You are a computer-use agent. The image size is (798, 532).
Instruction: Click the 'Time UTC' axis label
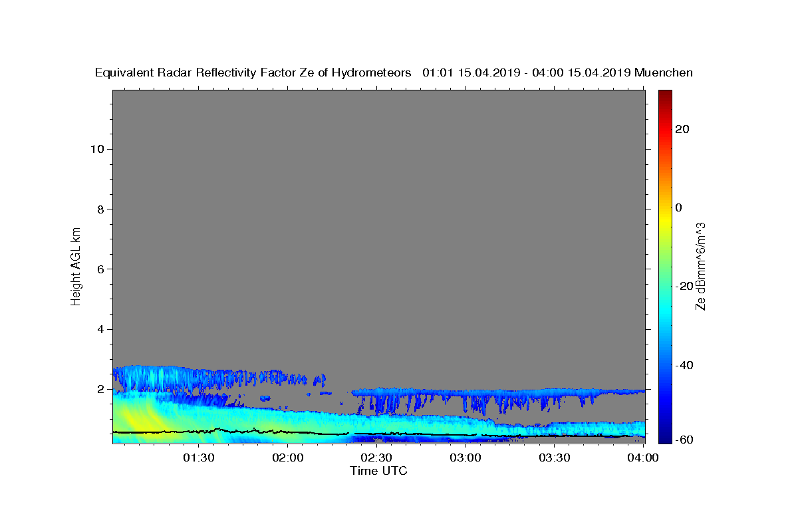(x=378, y=471)
